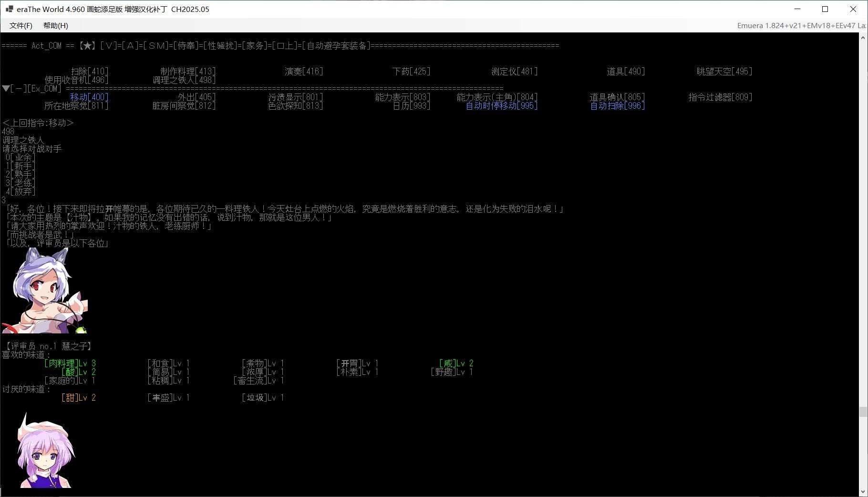Open the 文件(F) menu

(x=21, y=26)
